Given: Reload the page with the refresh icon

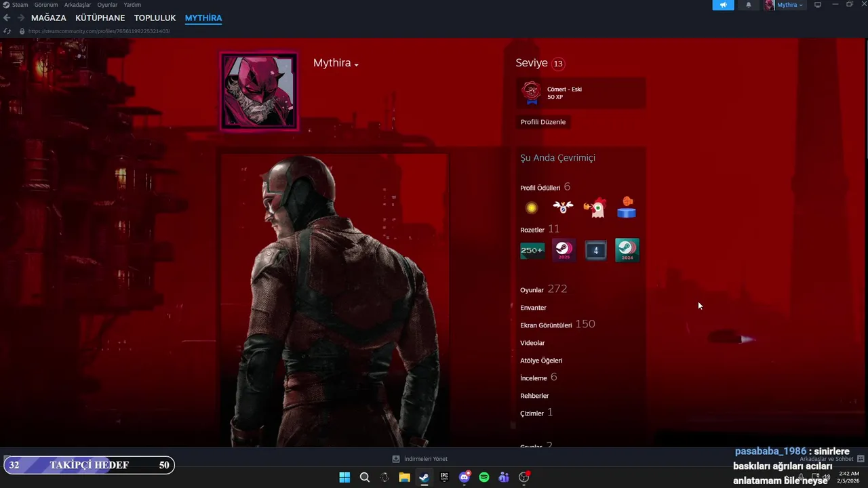Looking at the screenshot, I should tap(7, 31).
